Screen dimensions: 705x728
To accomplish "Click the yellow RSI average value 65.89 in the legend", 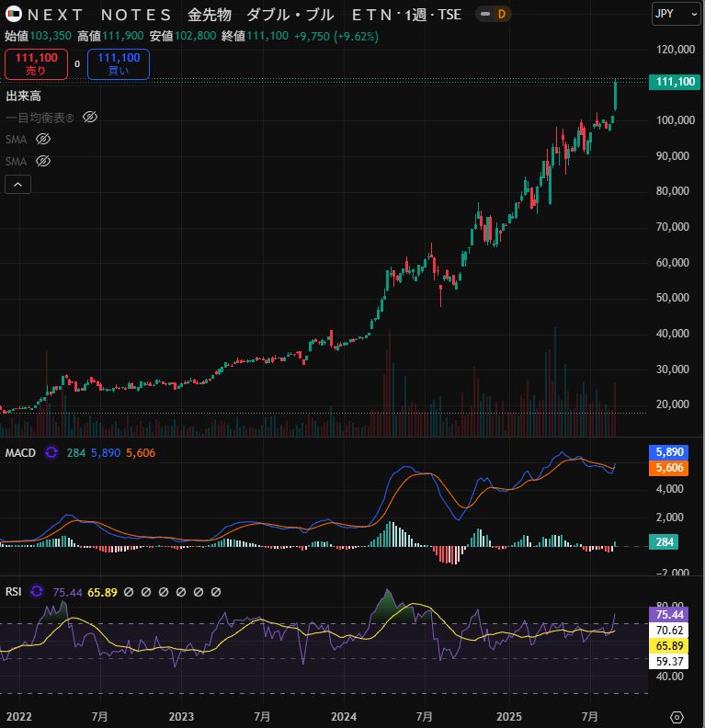I will (103, 593).
